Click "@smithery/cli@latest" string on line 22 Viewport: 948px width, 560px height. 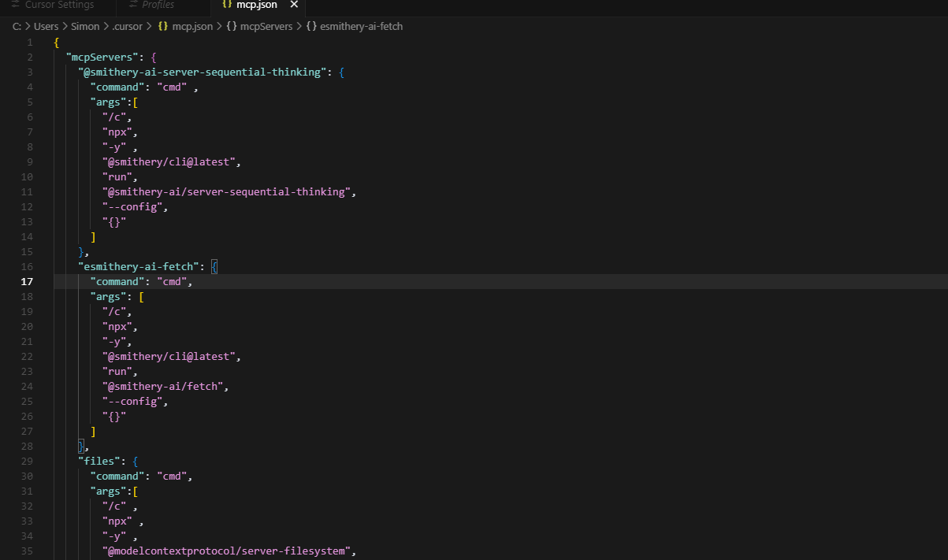[x=169, y=356]
